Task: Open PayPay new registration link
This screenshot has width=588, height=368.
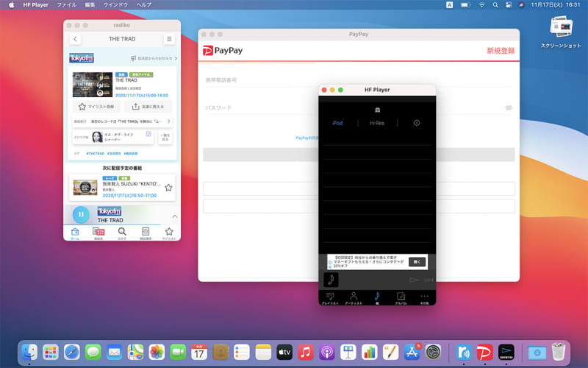Action: (501, 51)
